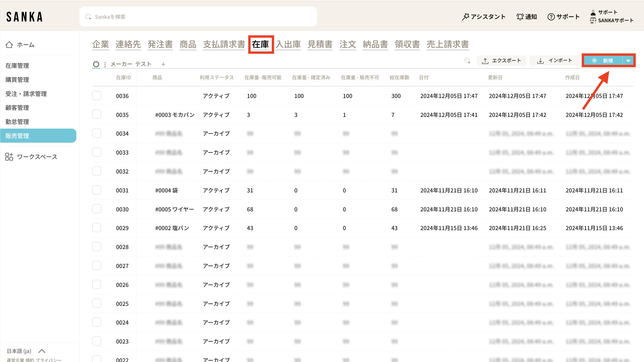Screen dimensions: 644x362
Task: Click the home icon in the sidebar
Action: (x=9, y=44)
